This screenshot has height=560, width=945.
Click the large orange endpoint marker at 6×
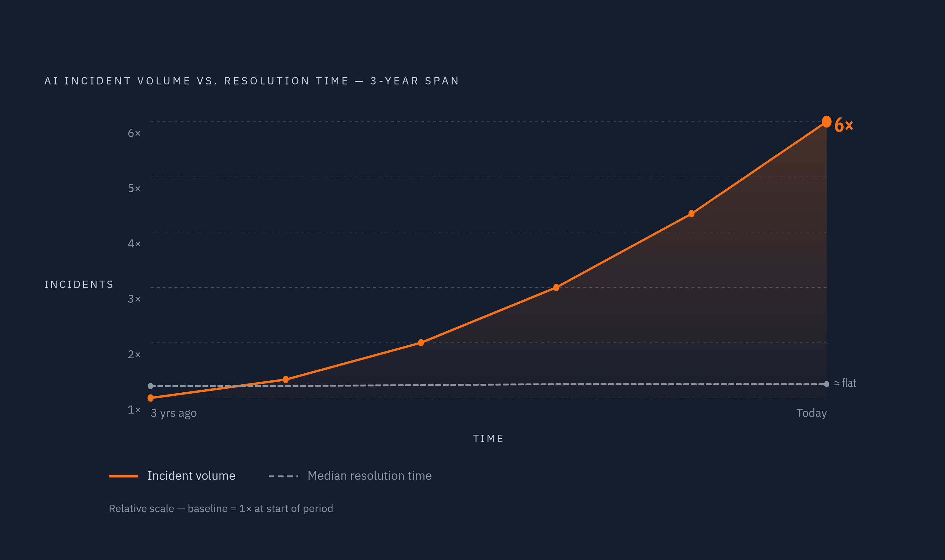(826, 122)
